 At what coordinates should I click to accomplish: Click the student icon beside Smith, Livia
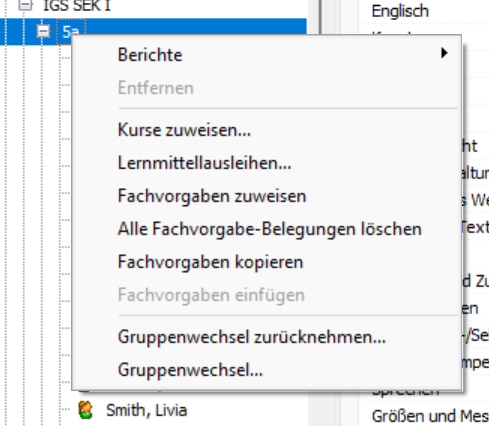[86, 410]
